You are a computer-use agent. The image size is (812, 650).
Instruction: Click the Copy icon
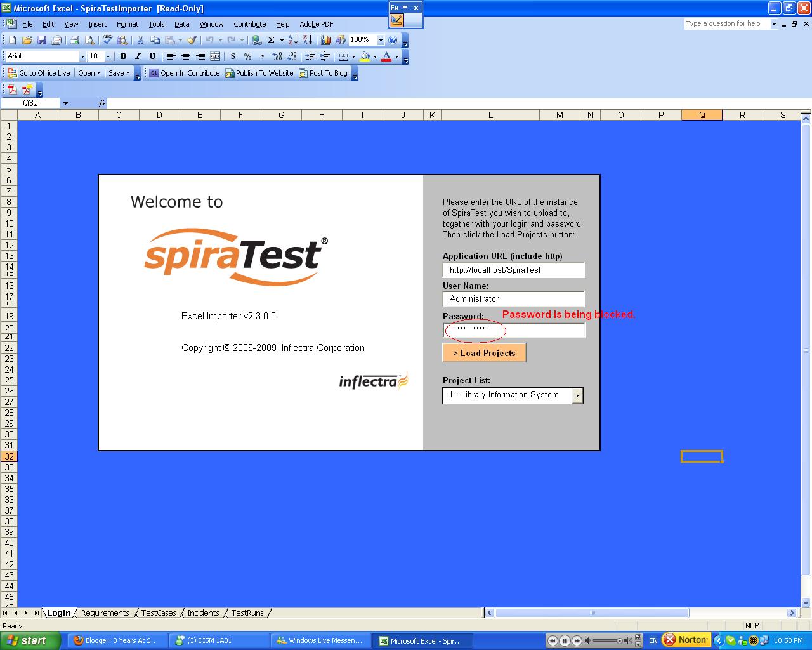(155, 40)
